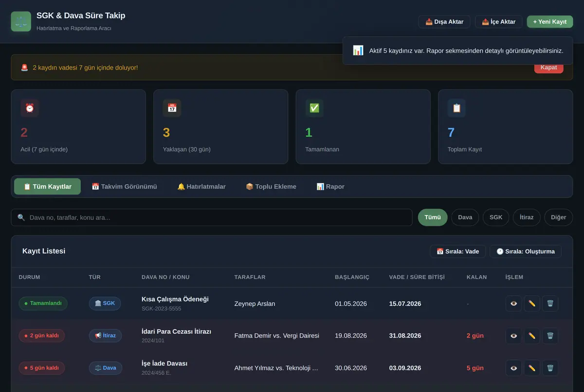The image size is (584, 392).
Task: Edit the İşe İade Davası record
Action: (532, 368)
